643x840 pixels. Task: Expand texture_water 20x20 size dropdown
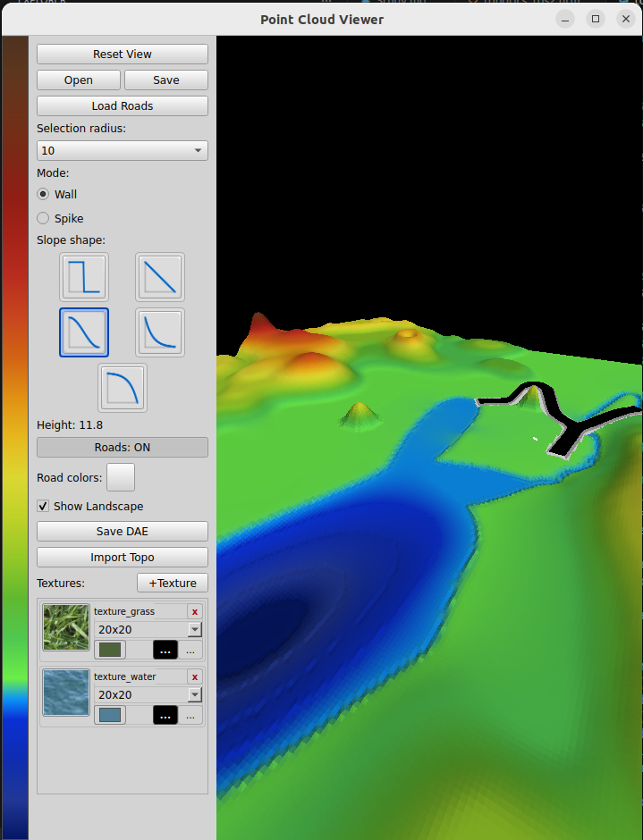pyautogui.click(x=148, y=695)
